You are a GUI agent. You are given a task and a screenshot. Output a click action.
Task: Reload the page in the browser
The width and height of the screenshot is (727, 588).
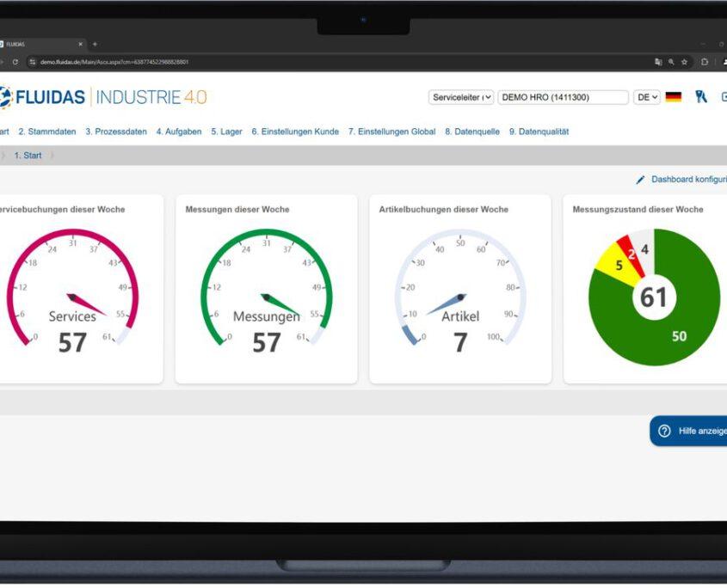(x=15, y=62)
